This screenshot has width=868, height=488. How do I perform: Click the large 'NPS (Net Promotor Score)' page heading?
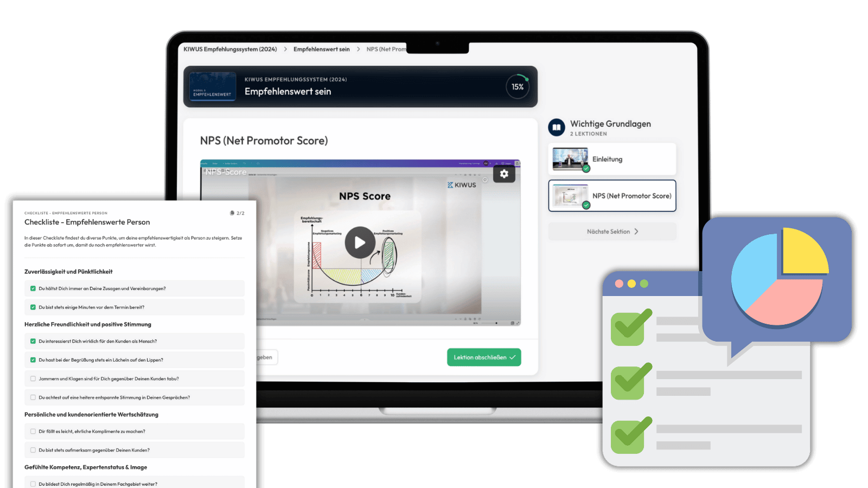point(264,140)
